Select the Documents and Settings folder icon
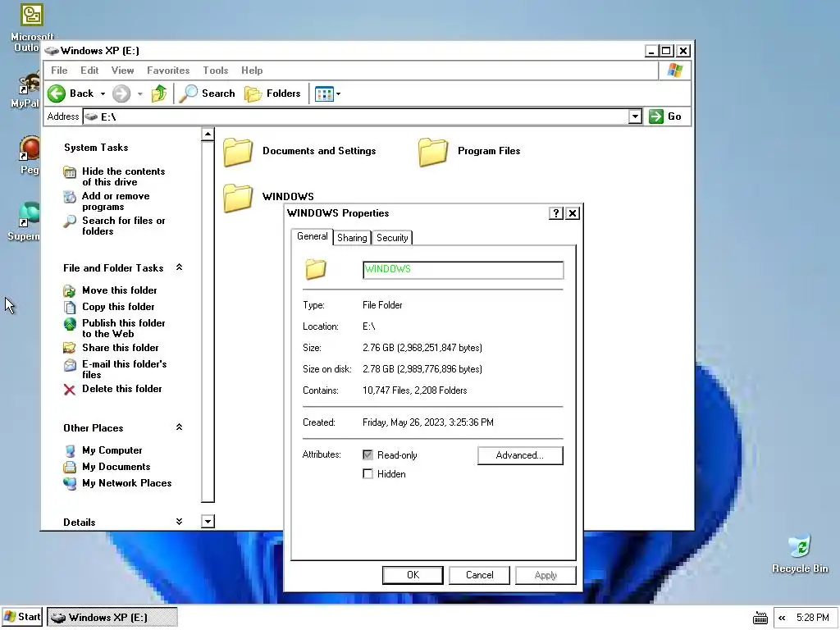The height and width of the screenshot is (630, 840). 238,152
